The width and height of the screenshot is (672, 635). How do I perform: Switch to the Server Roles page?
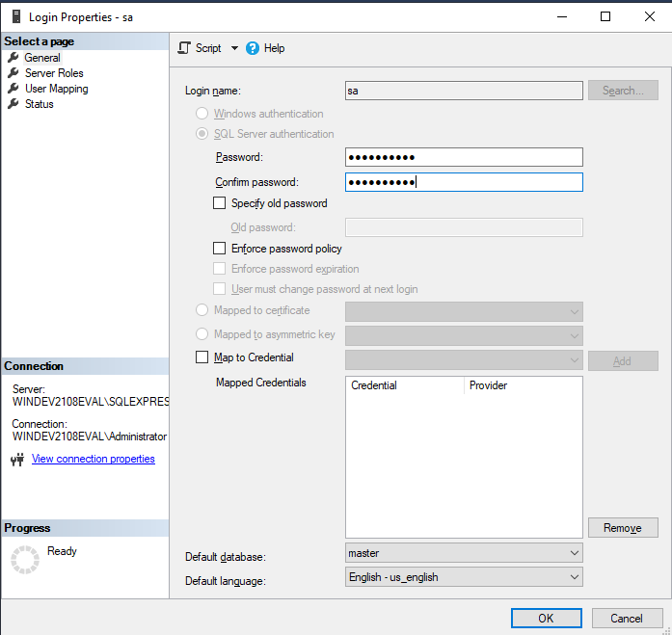click(x=54, y=73)
